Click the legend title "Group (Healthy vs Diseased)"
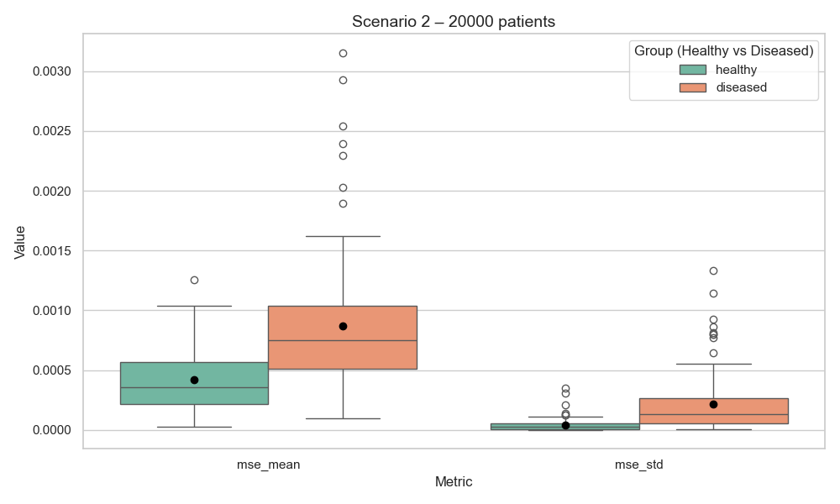 (723, 51)
